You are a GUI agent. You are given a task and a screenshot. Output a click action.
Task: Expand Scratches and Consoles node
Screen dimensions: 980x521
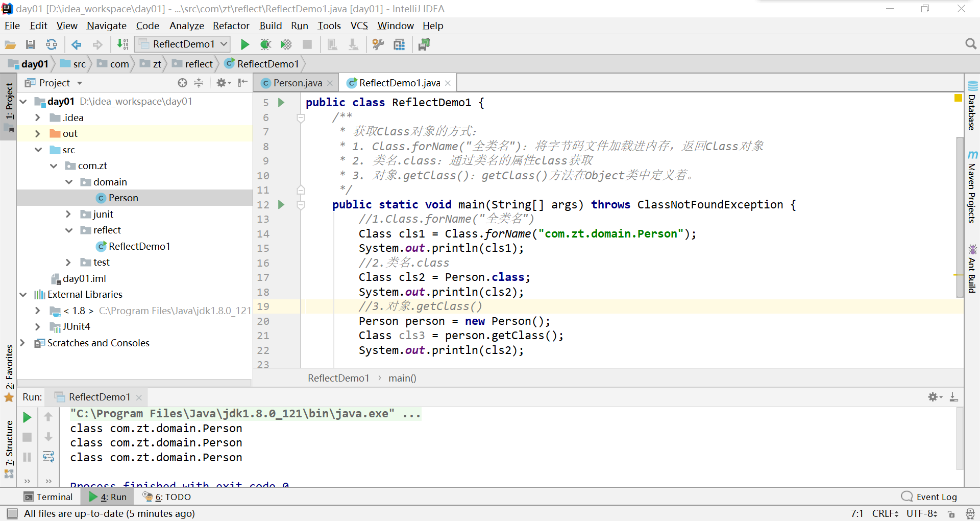pyautogui.click(x=22, y=343)
